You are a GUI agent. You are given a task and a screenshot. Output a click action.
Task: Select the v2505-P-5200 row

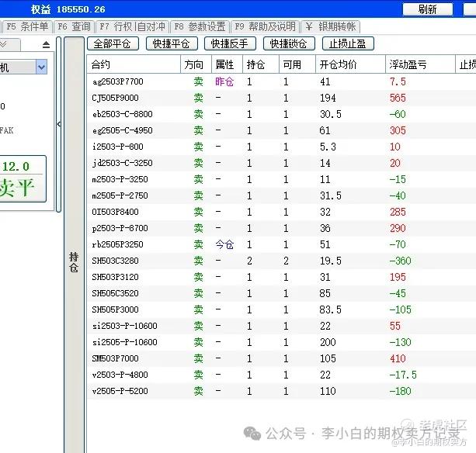281,391
